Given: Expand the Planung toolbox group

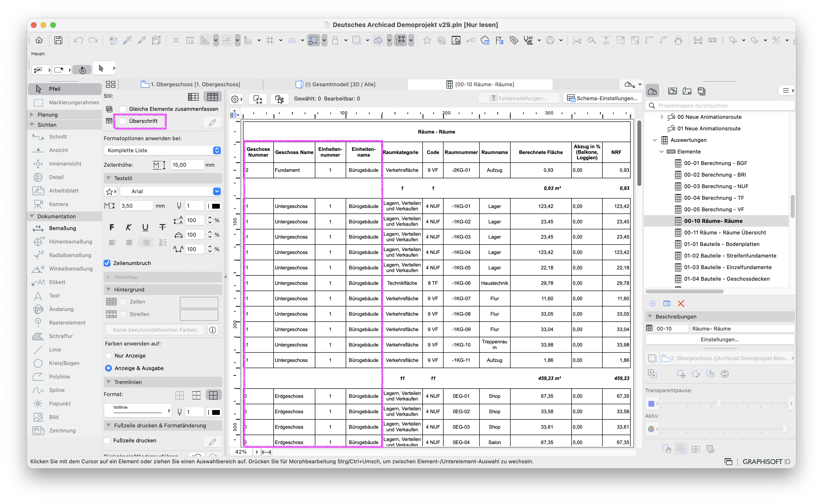Looking at the screenshot, I should [32, 114].
